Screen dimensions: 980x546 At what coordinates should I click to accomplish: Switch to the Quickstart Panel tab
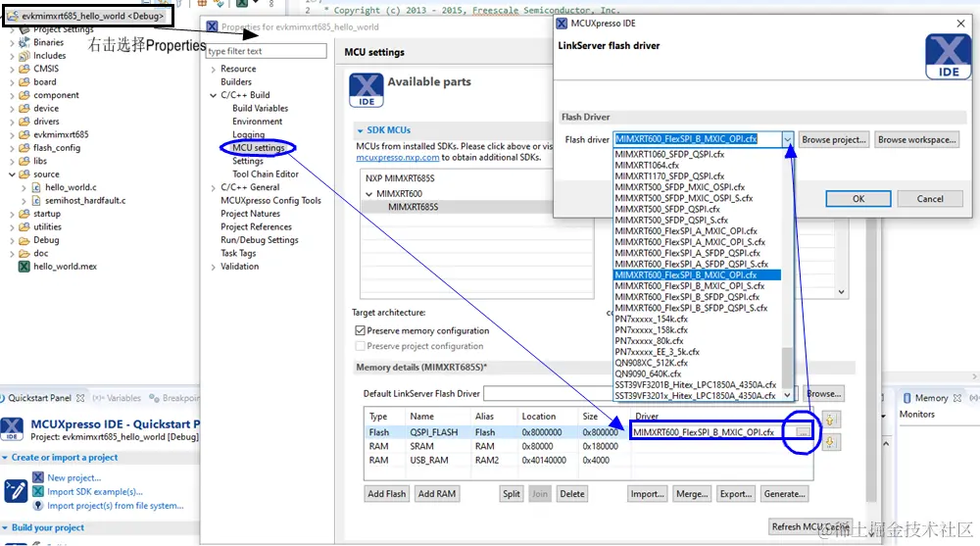point(39,398)
